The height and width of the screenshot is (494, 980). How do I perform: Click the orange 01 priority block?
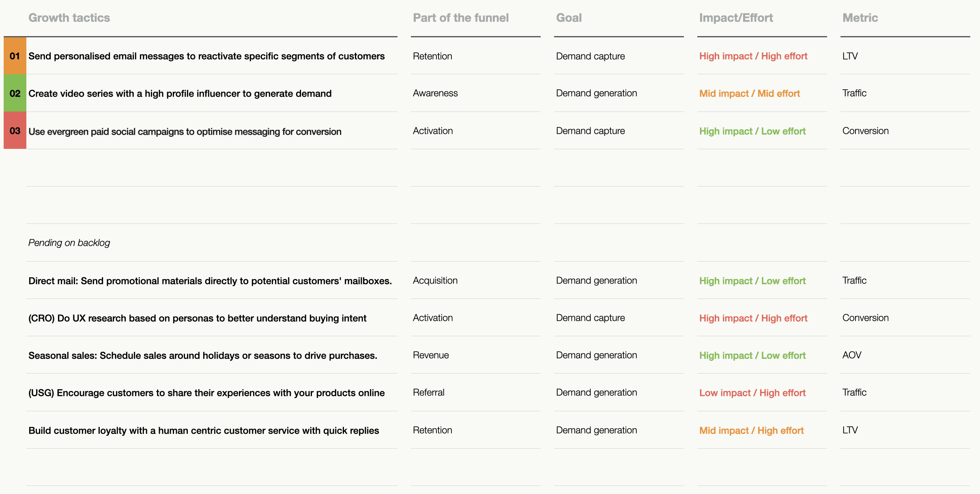[x=15, y=56]
